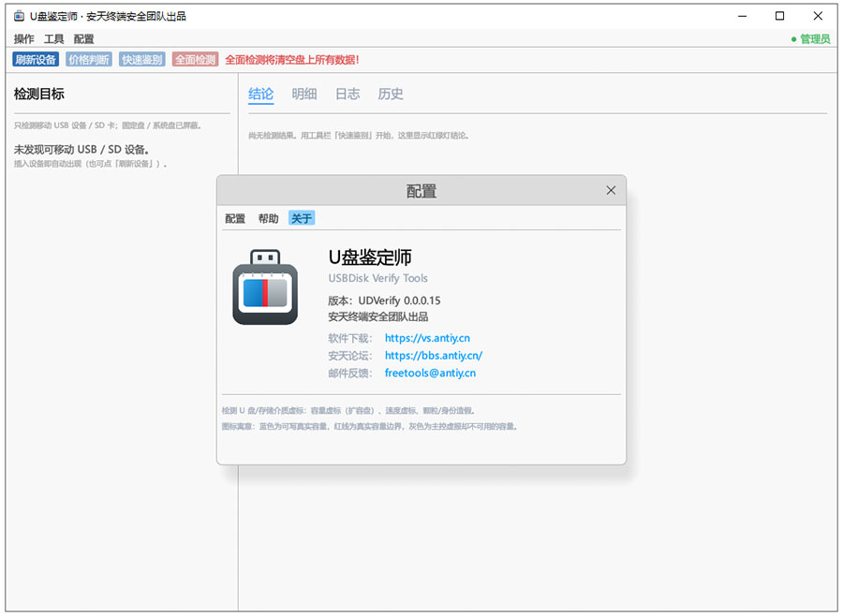The image size is (843, 616).
Task: Click the version text UDVerify 0.0.0.15
Action: (399, 301)
